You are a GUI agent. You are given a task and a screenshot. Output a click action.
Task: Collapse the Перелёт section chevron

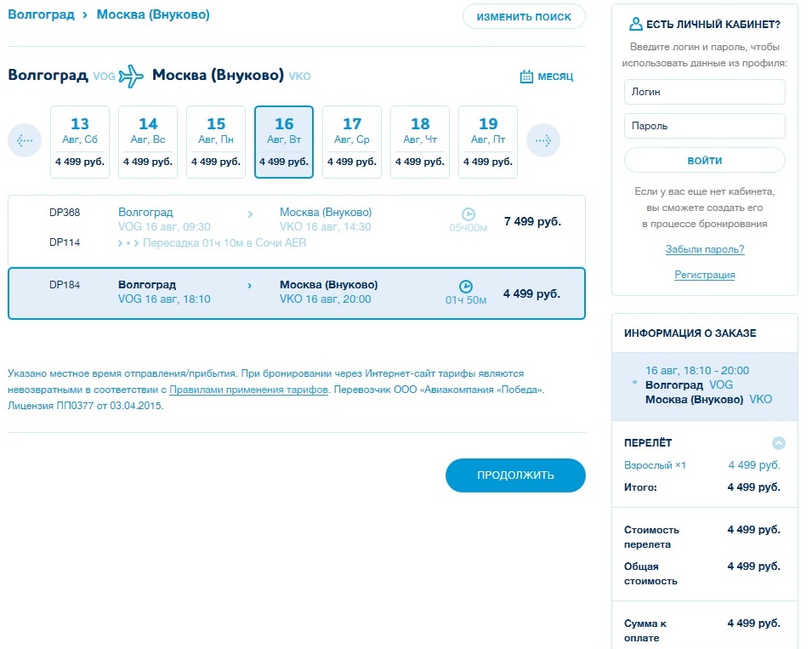778,443
